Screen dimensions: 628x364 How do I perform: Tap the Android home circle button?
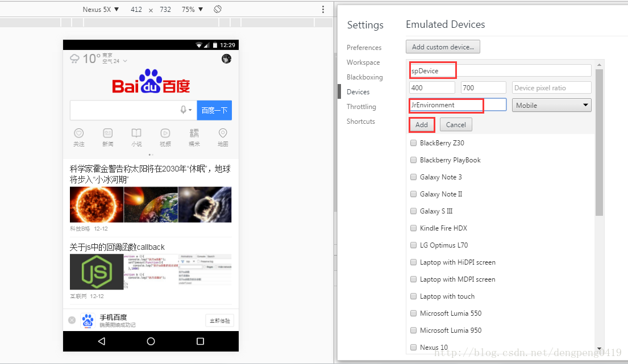pos(151,341)
